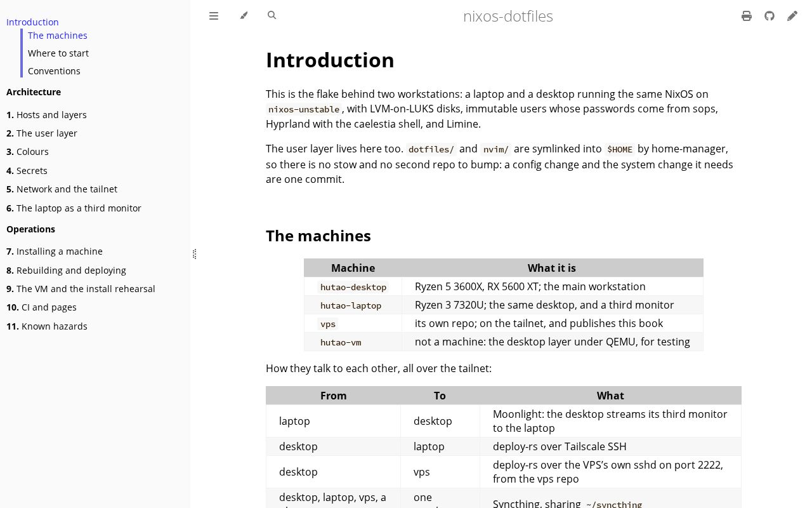Click the dotfiles/ inline code
The image size is (812, 508).
pyautogui.click(x=431, y=149)
